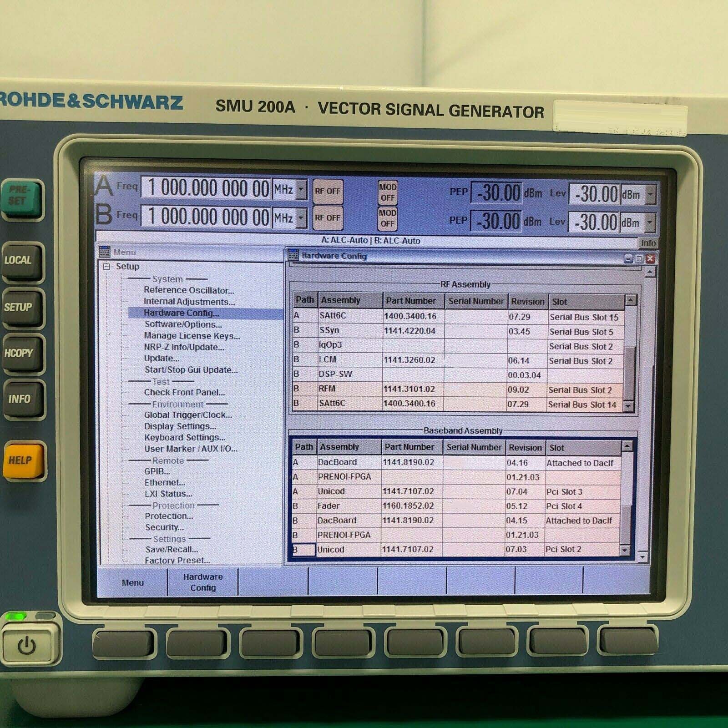Viewport: 728px width, 728px height.
Task: Open Internal Adjustments... menu entry
Action: click(189, 302)
